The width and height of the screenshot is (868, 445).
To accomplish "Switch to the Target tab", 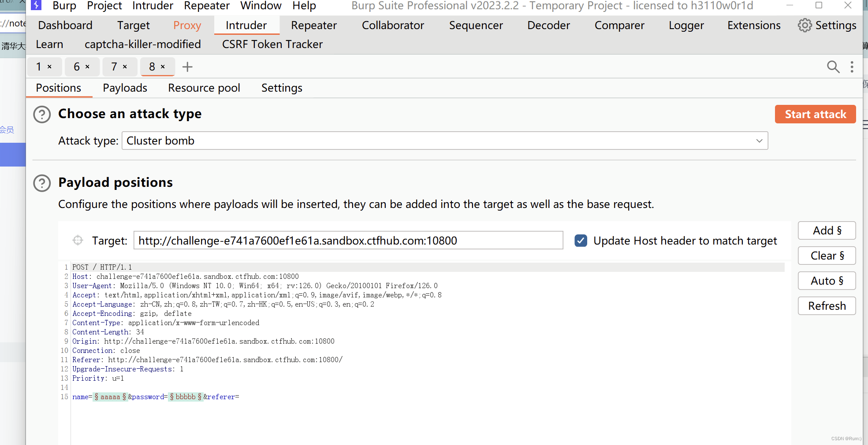I will click(x=133, y=25).
